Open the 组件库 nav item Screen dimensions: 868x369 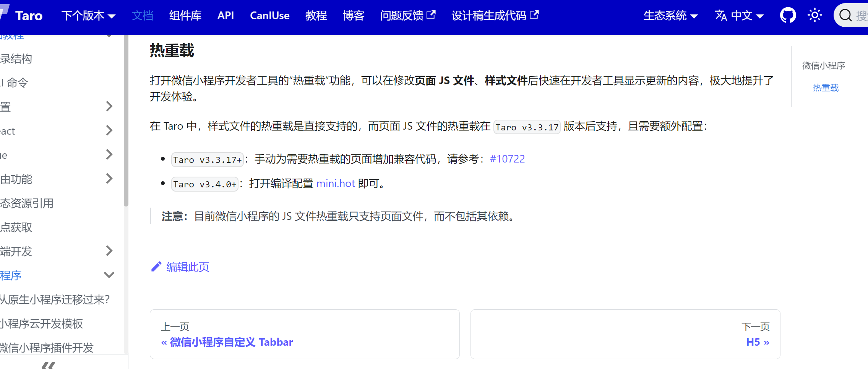click(185, 16)
